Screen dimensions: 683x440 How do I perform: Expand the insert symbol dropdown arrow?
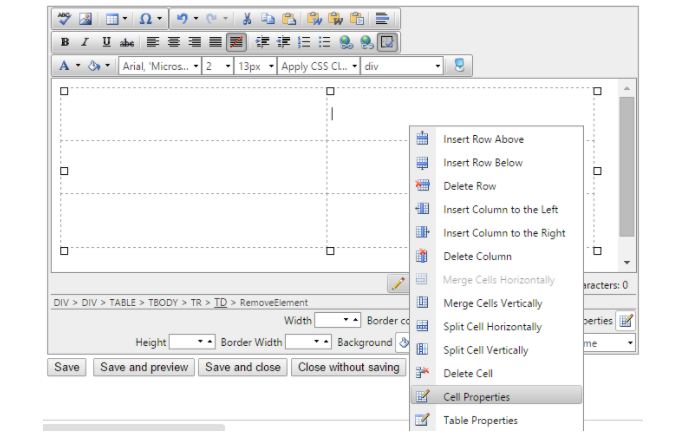click(x=159, y=19)
